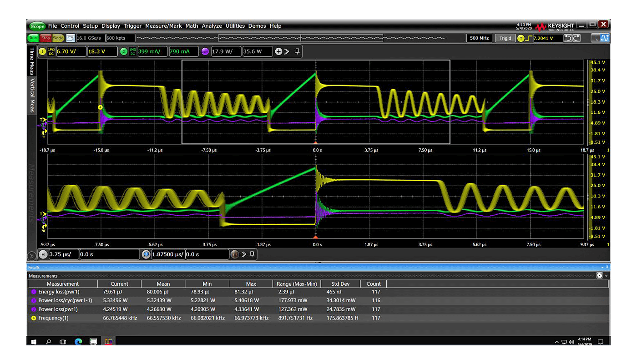Click the H horizontal settings button
637x364 pixels.
point(43,254)
